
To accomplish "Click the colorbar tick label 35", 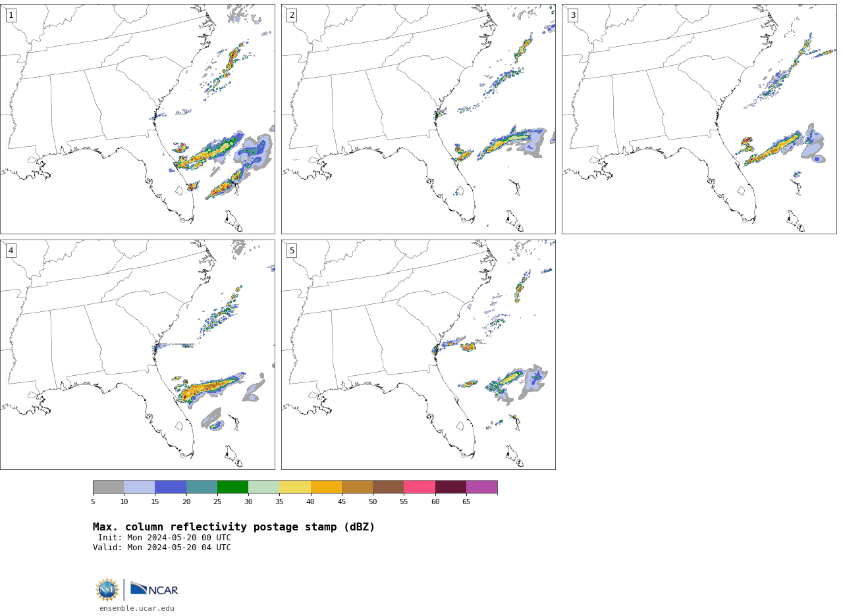I will click(x=279, y=502).
